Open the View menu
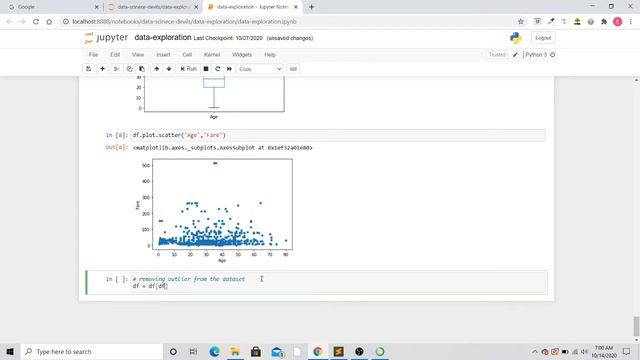 [x=138, y=55]
